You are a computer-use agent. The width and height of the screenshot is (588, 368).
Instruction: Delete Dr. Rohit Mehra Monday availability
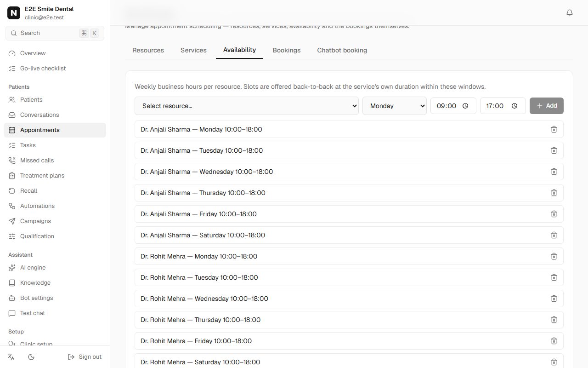click(554, 256)
